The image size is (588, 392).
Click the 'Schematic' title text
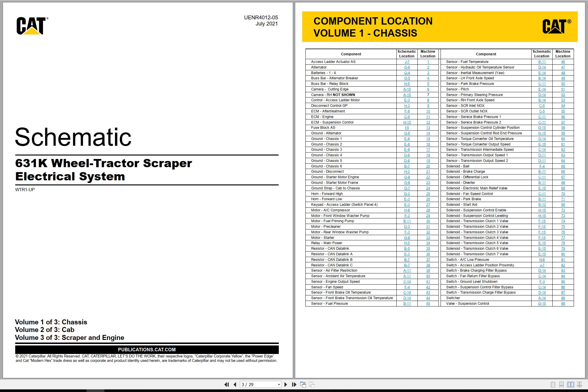tap(73, 137)
